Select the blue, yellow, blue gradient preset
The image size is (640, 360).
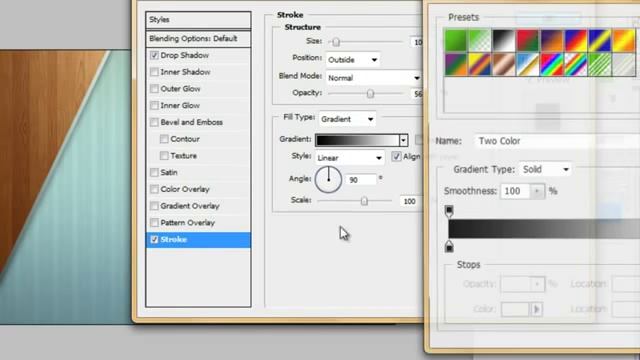[600, 40]
